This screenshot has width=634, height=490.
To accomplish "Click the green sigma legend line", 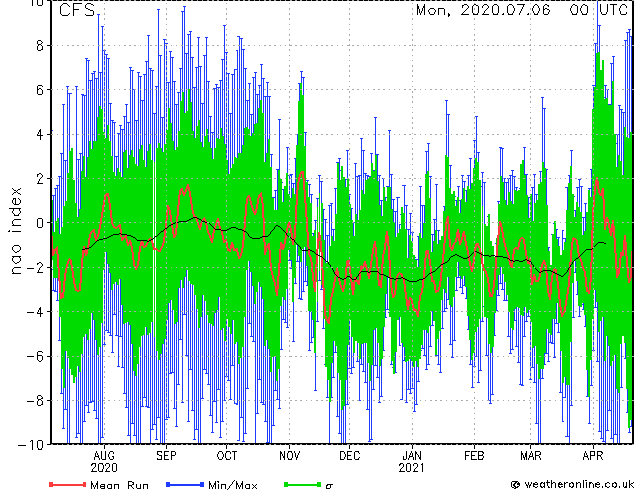I will click(x=303, y=484).
